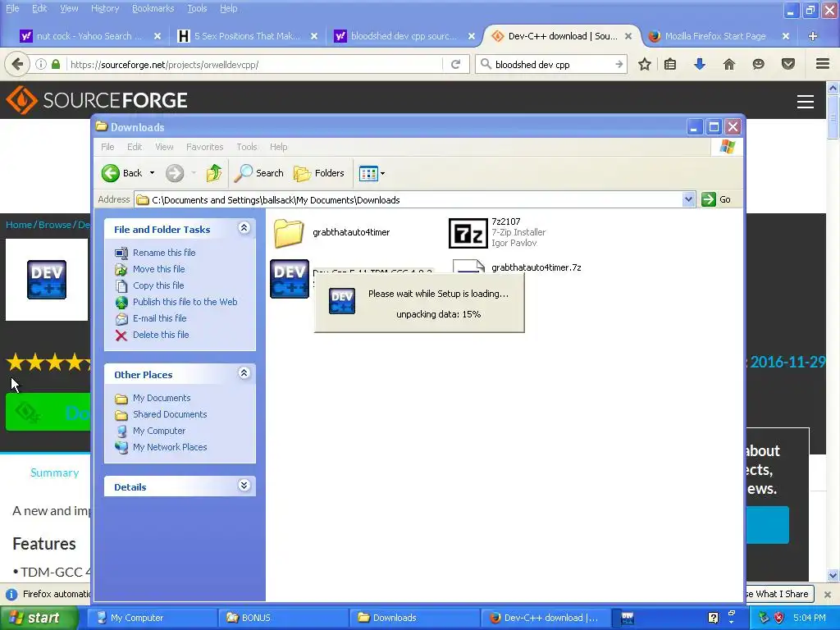Reload the page with the refresh icon
The width and height of the screenshot is (840, 630).
tap(456, 65)
